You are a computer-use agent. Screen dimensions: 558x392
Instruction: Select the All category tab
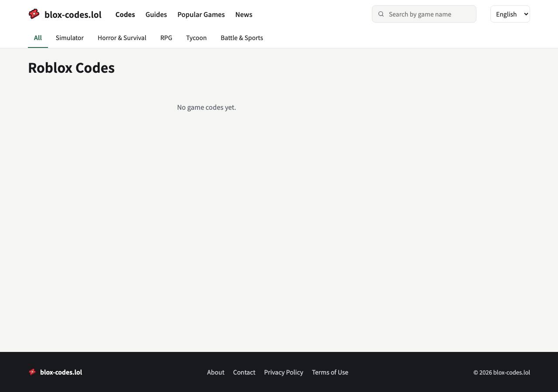click(x=38, y=38)
